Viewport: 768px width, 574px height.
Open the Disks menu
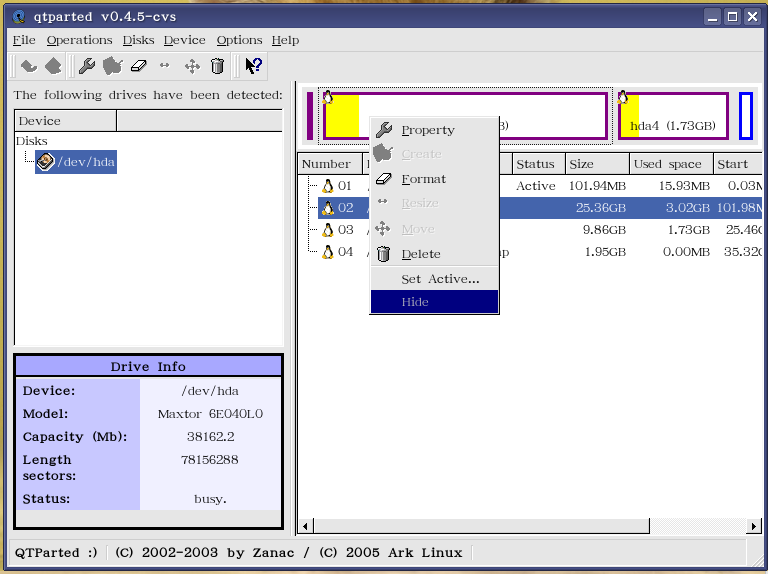point(138,40)
